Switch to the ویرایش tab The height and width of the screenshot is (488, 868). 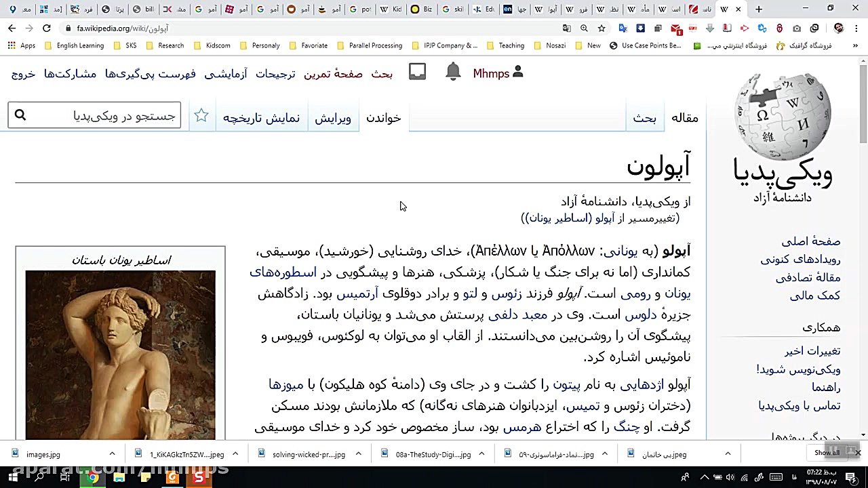333,118
